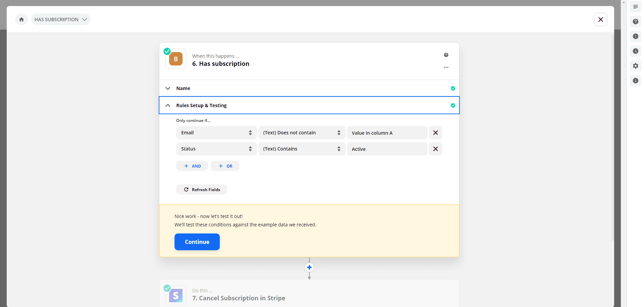Click the green check on Rules Setup row
Viewport: 644px width, 307px height.
[453, 105]
